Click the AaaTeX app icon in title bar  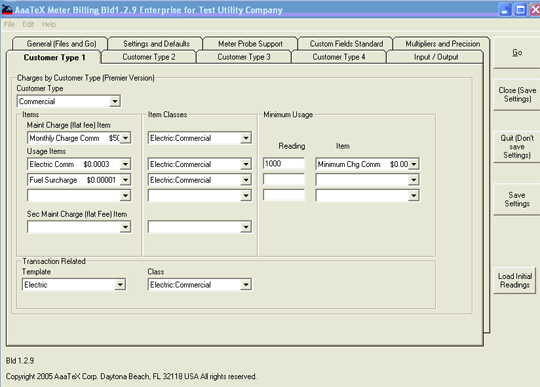7,10
